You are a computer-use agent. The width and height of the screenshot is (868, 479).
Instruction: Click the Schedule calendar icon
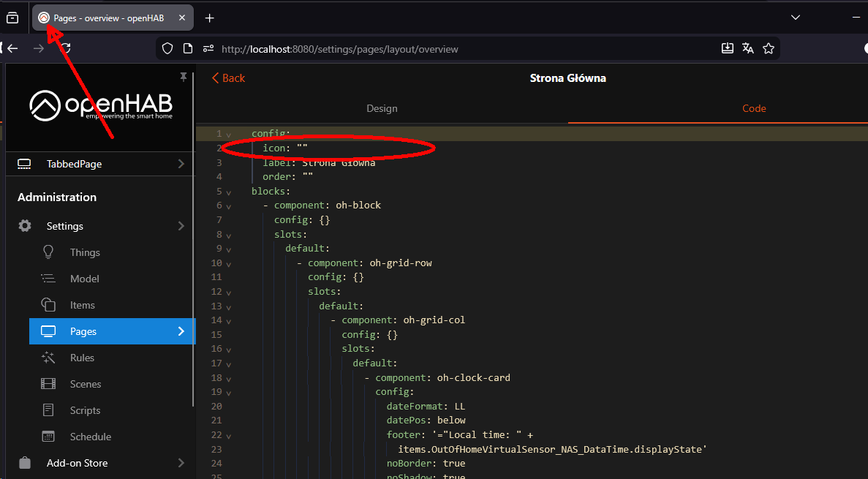[x=48, y=437]
